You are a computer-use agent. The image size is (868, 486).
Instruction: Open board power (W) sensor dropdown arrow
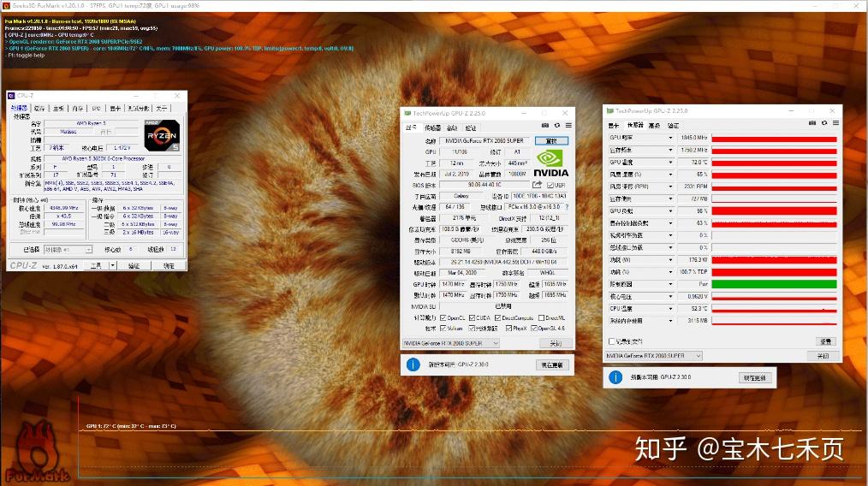tap(670, 259)
